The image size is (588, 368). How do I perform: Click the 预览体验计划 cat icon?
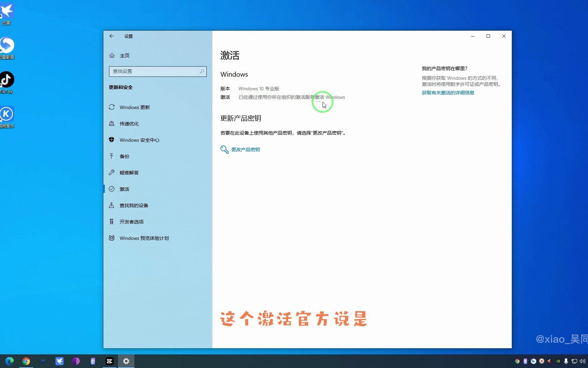pos(112,238)
